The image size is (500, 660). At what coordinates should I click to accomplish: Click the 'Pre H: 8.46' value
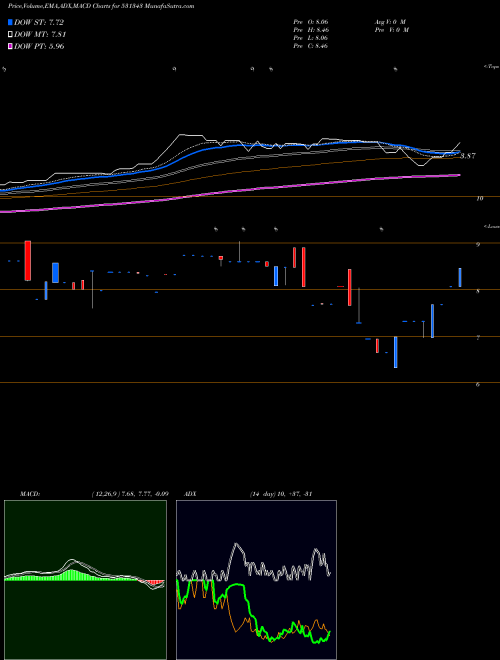tap(311, 30)
